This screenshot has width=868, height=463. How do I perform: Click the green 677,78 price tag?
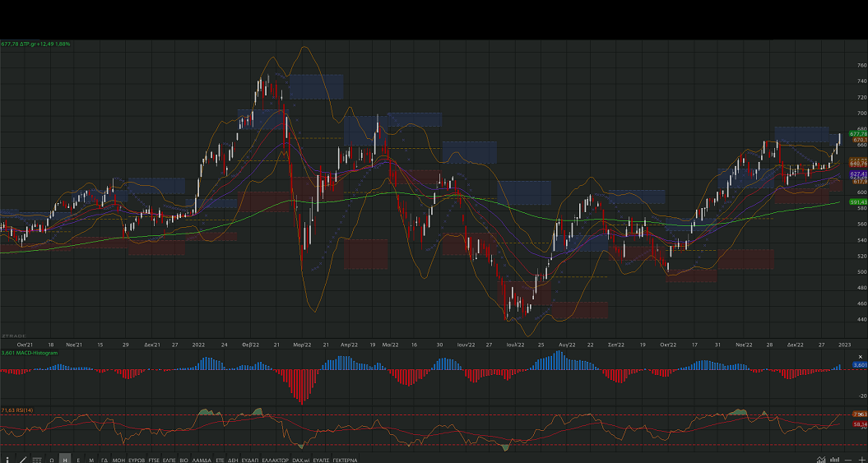857,133
